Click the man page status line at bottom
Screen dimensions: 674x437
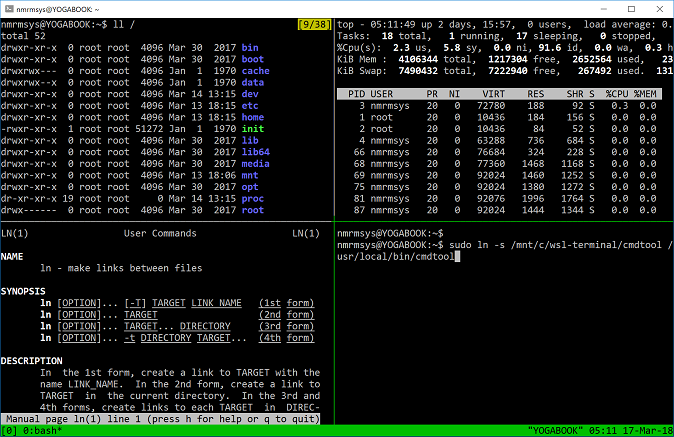(x=160, y=419)
